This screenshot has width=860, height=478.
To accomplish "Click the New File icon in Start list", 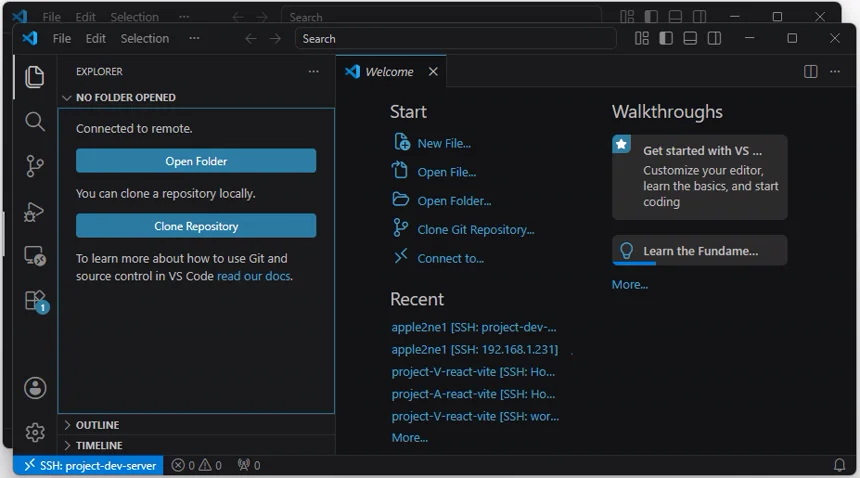I will 401,142.
